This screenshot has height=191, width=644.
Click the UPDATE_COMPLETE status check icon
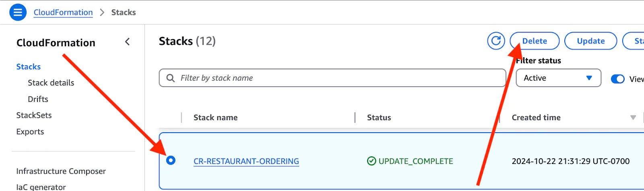pos(371,161)
